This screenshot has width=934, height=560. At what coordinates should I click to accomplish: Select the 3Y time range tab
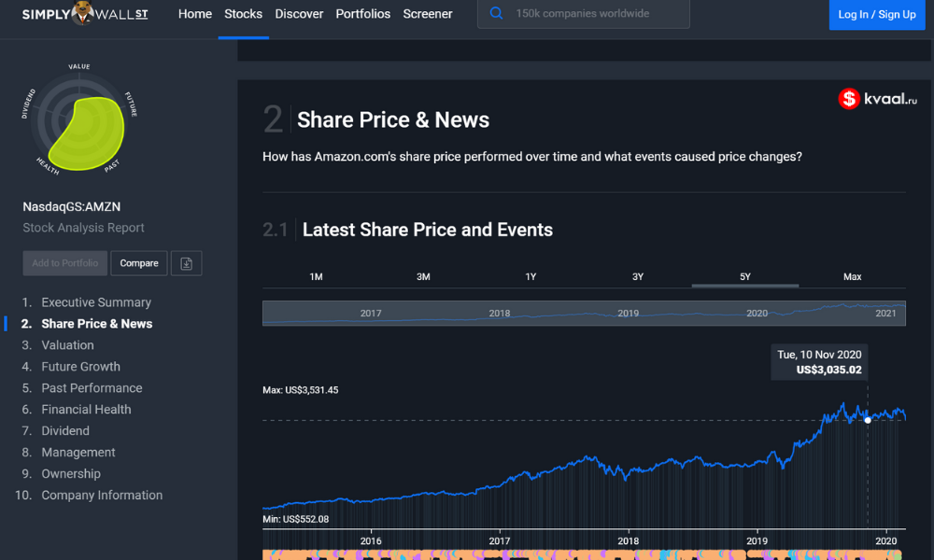(637, 276)
